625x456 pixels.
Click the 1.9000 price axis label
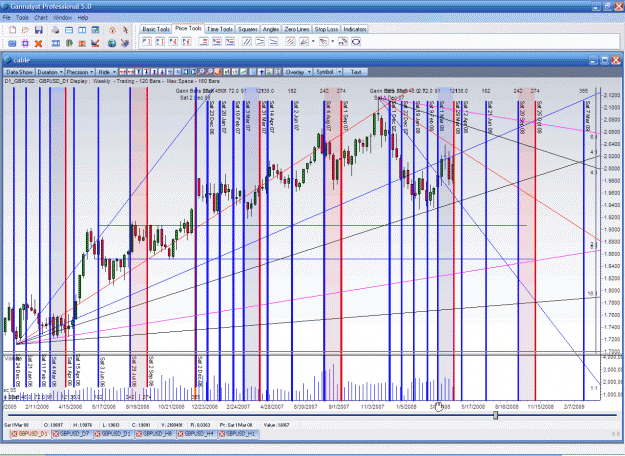click(x=612, y=230)
